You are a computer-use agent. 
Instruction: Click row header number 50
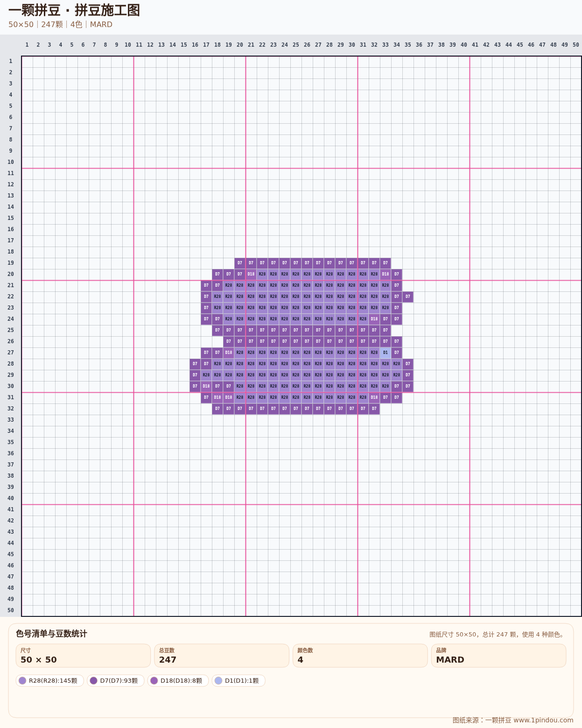[x=11, y=610]
